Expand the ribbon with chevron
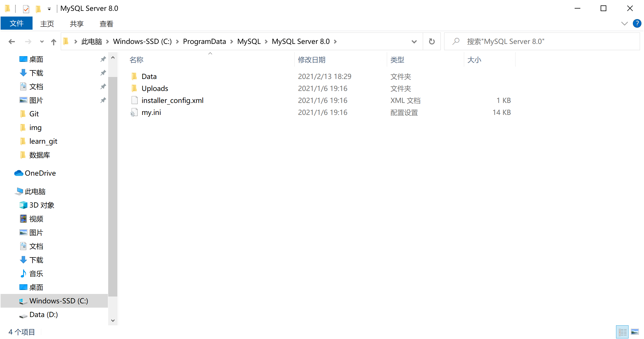Viewport: 644px width, 339px height. click(624, 24)
